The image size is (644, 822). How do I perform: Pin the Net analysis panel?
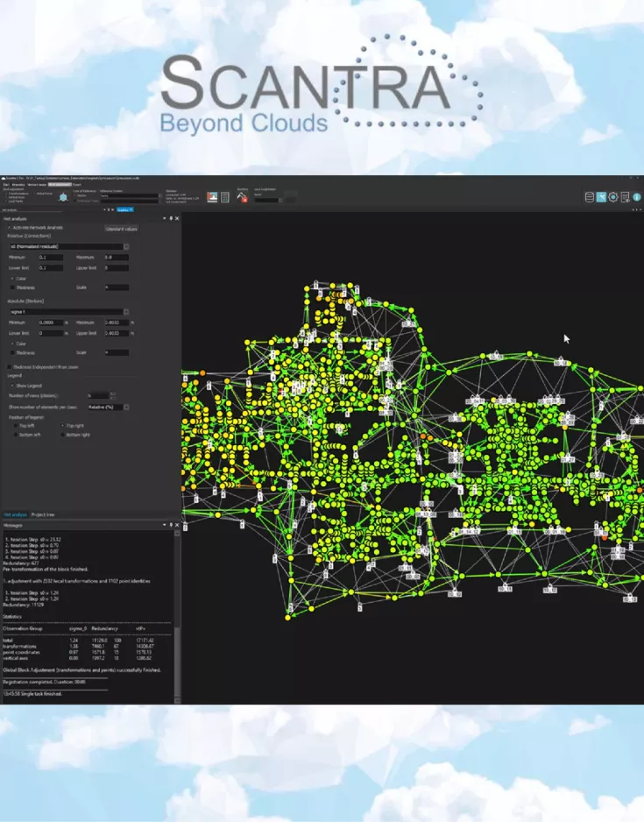171,218
